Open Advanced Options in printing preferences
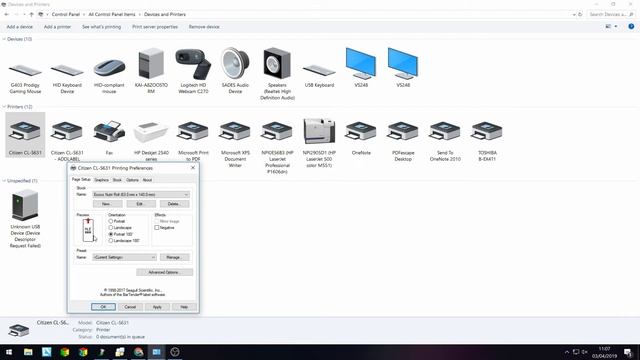The height and width of the screenshot is (360, 640). coord(164,272)
